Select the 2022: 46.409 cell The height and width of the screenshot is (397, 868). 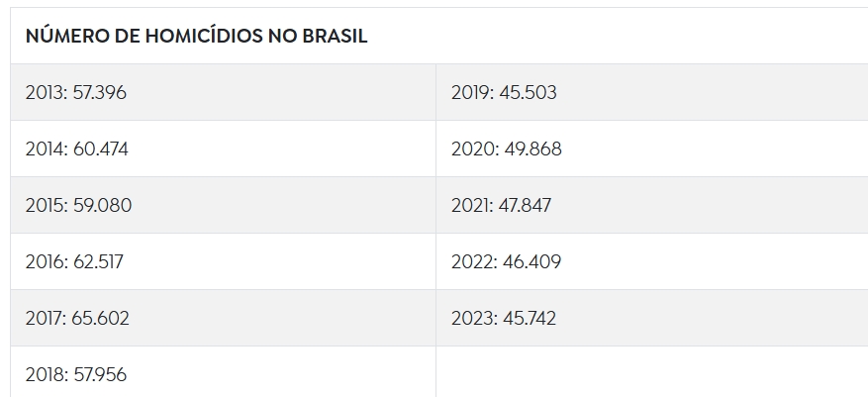[x=652, y=261]
